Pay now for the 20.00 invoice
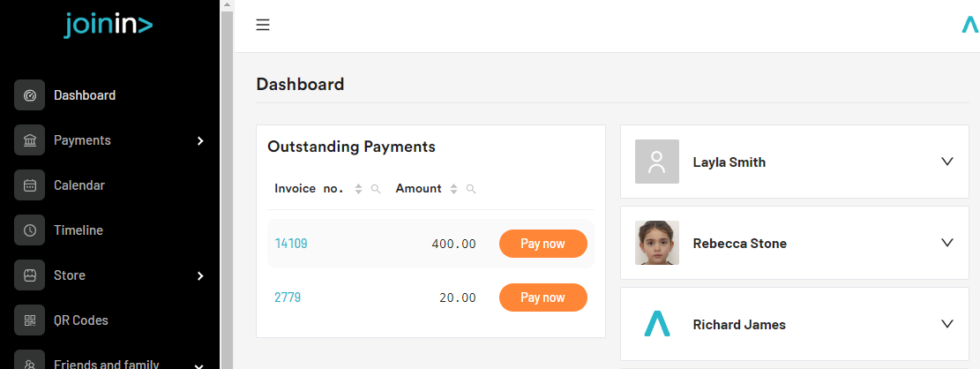980x369 pixels. pos(543,297)
